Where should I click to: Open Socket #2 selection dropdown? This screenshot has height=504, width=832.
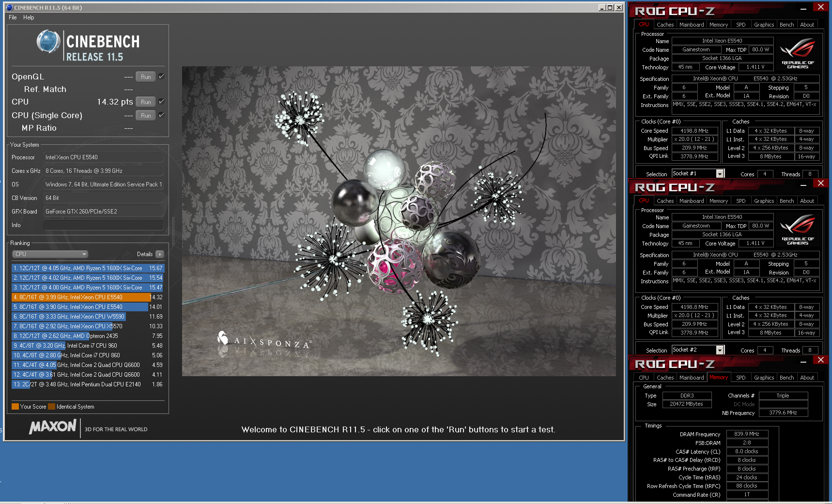click(x=720, y=350)
